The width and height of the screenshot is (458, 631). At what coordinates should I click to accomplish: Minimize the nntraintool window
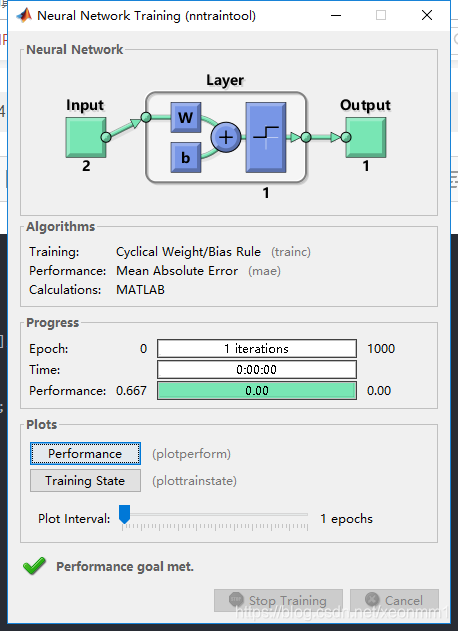coord(336,15)
